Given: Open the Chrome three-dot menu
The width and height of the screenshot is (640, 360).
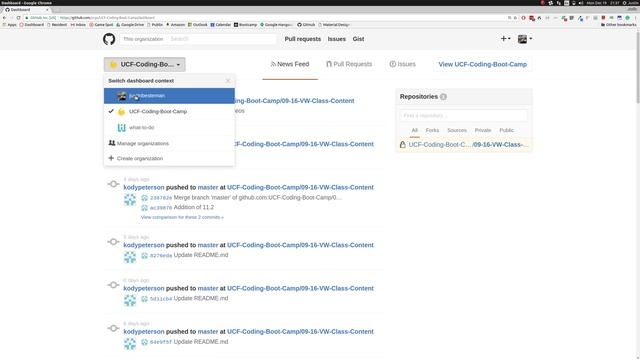Looking at the screenshot, I should [x=636, y=18].
